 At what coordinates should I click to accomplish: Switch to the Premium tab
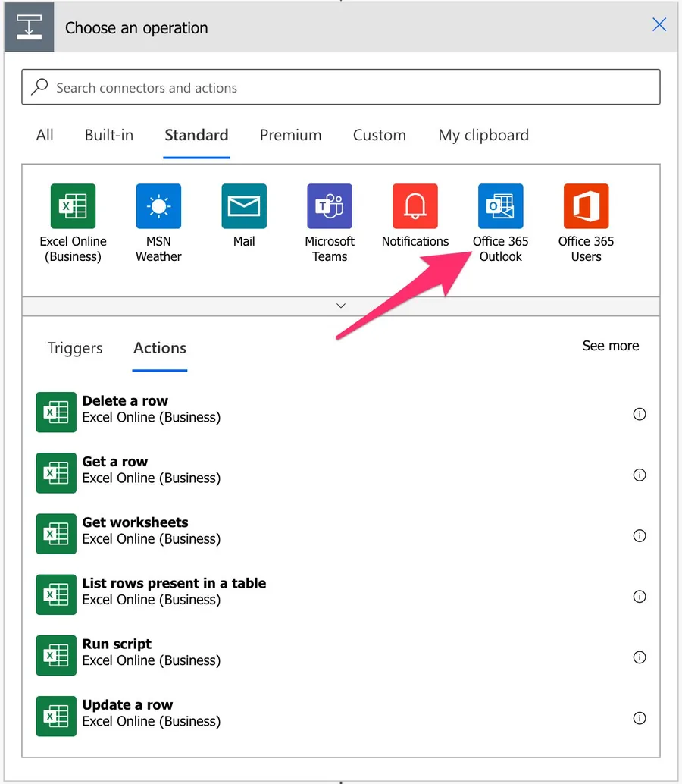tap(290, 135)
